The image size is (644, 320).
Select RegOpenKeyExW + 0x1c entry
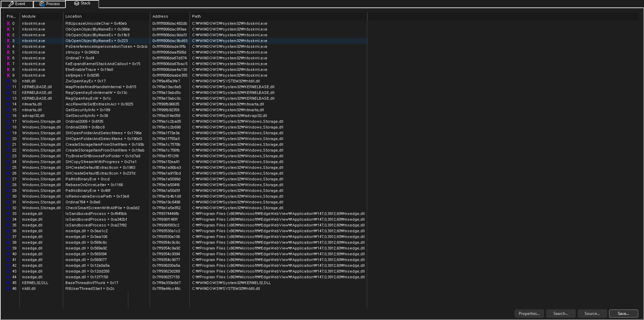(x=88, y=98)
